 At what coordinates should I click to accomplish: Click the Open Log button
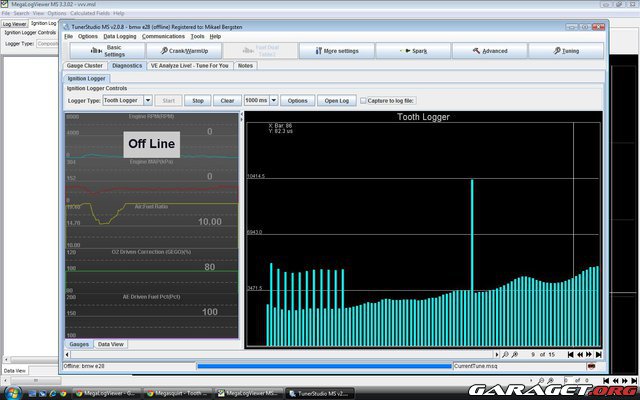point(336,101)
